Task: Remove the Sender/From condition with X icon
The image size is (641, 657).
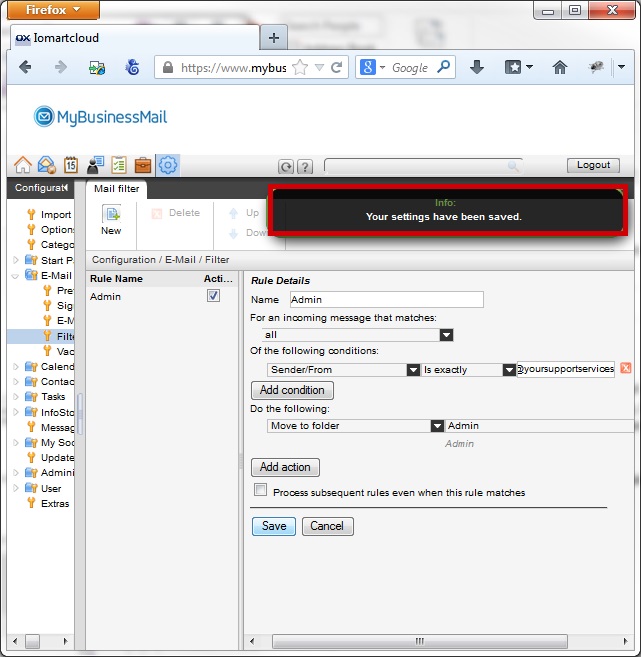Action: point(625,369)
